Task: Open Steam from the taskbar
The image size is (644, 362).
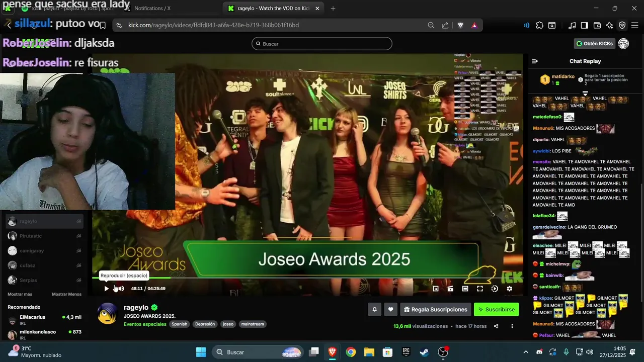Action: click(424, 352)
